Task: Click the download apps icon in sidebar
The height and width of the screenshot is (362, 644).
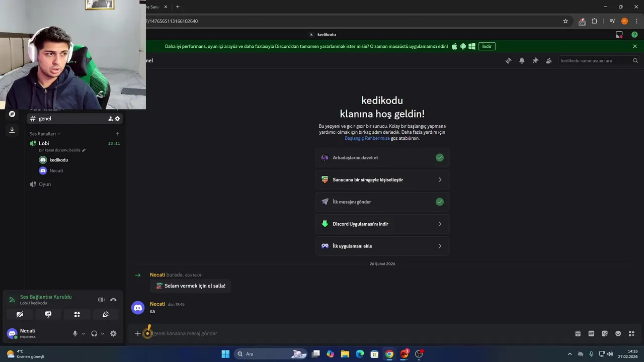Action: [x=12, y=130]
